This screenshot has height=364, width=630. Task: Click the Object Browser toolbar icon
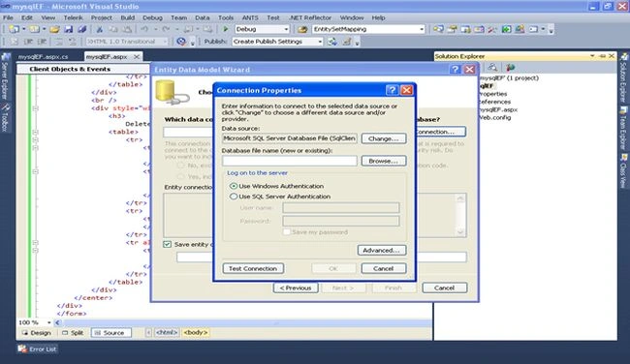(465, 29)
